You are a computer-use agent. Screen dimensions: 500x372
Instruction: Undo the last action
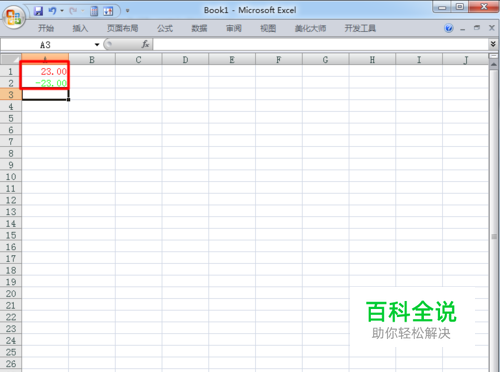(52, 11)
